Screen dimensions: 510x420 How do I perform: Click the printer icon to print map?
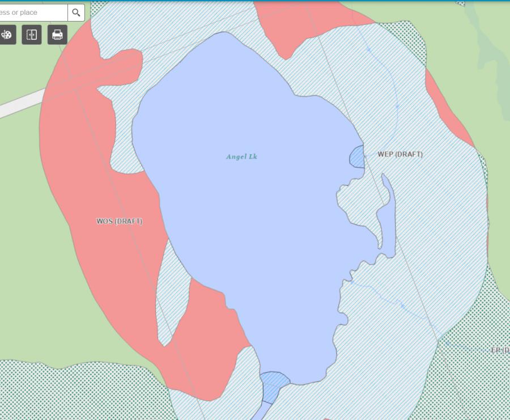(x=57, y=35)
